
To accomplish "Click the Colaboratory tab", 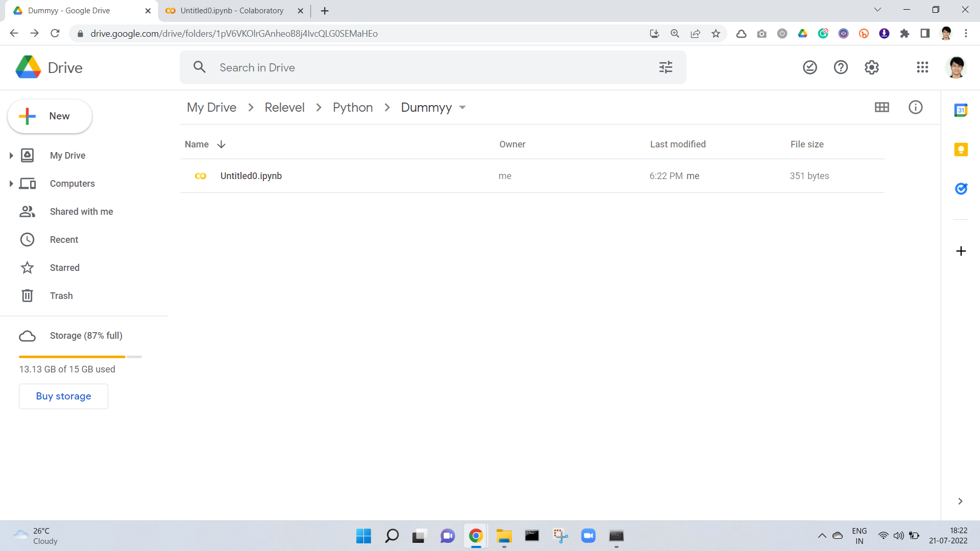I will (x=233, y=10).
